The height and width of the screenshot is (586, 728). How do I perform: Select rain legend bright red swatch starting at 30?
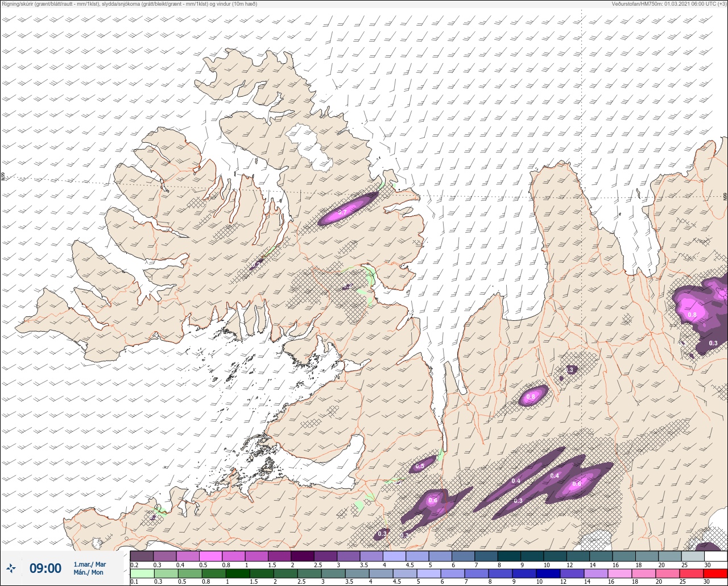click(x=714, y=573)
